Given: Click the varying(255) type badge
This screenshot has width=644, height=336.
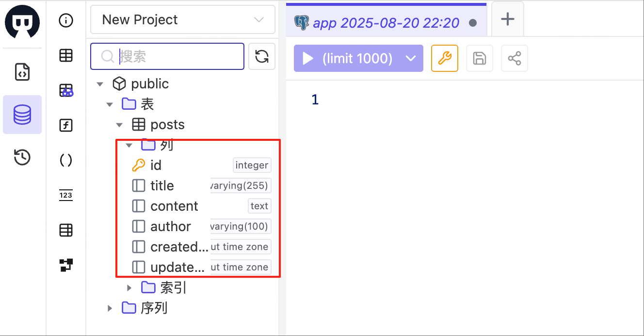Looking at the screenshot, I should pyautogui.click(x=240, y=185).
